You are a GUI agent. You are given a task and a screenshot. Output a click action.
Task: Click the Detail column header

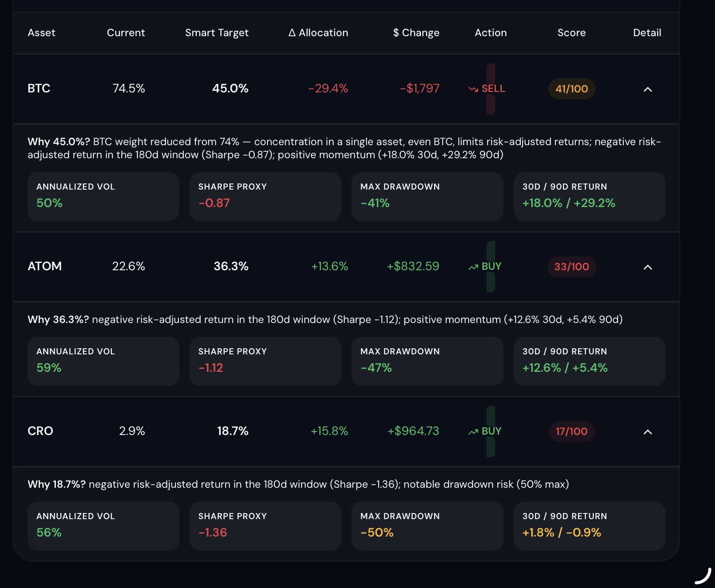[647, 33]
